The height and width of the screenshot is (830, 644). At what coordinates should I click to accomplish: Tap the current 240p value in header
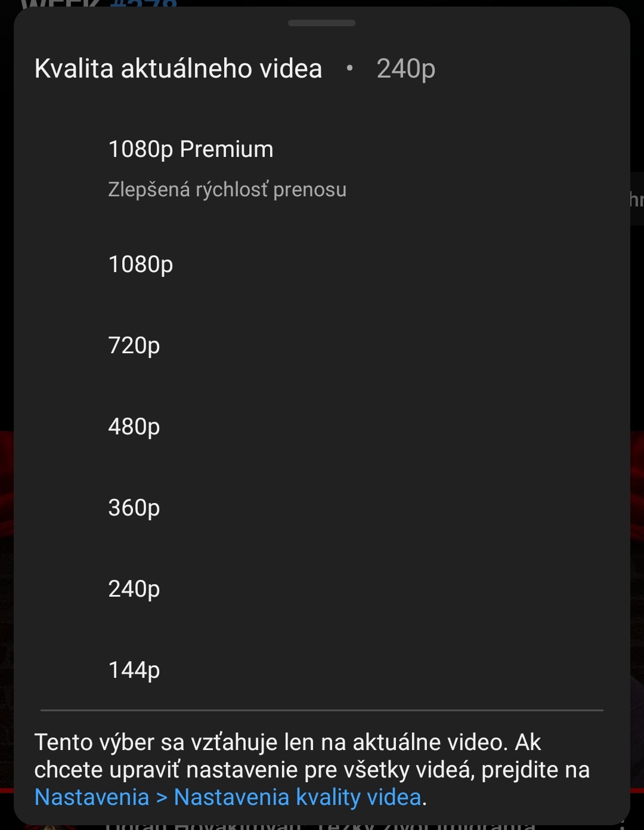pos(406,69)
